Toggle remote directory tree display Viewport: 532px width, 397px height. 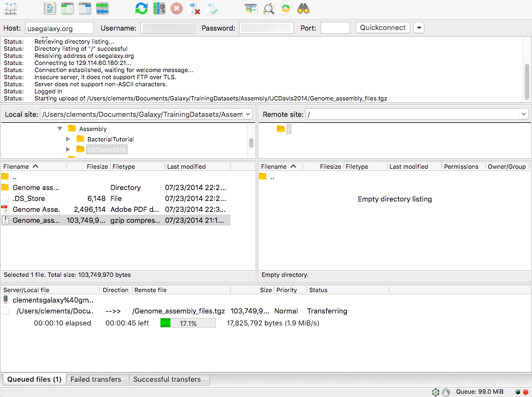point(85,9)
